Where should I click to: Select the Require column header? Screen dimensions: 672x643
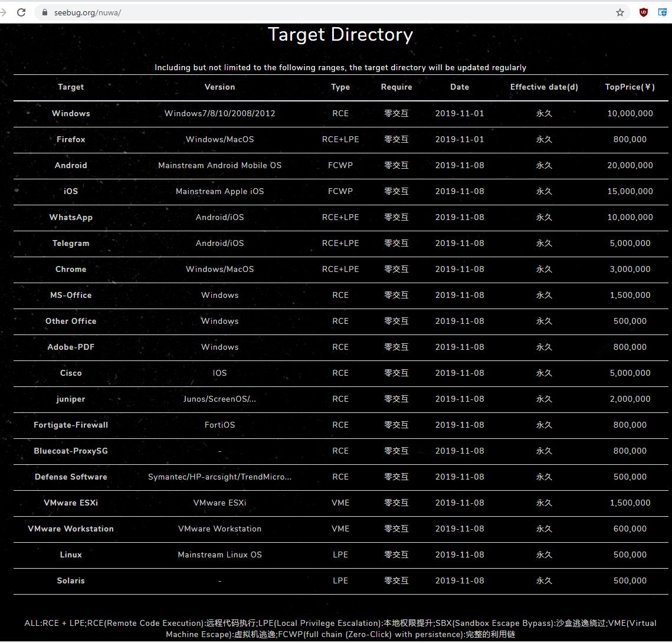coord(396,87)
